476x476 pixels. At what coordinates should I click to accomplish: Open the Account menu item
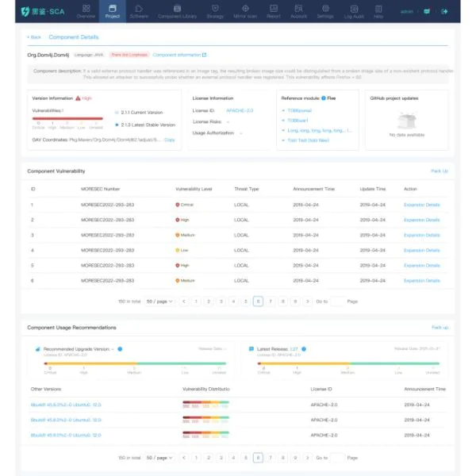tap(298, 12)
